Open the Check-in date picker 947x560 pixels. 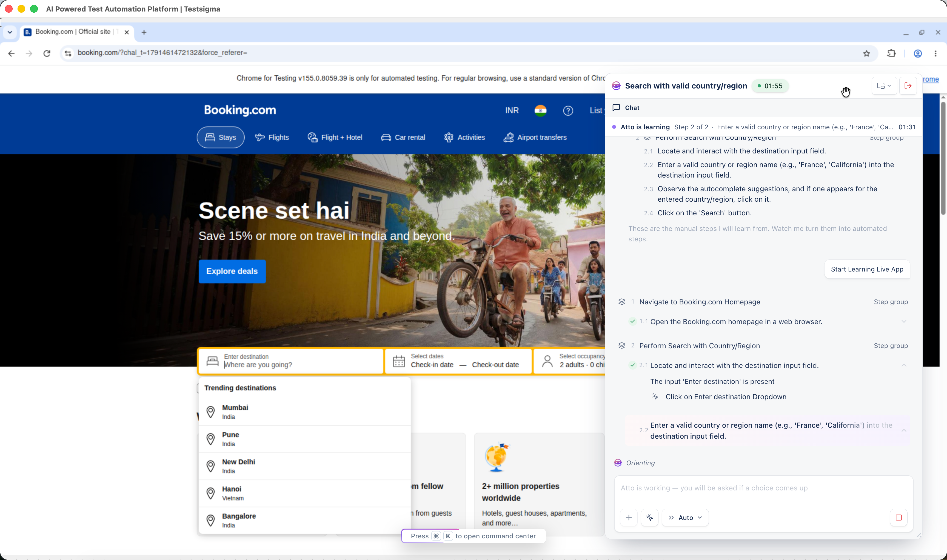[x=432, y=365]
